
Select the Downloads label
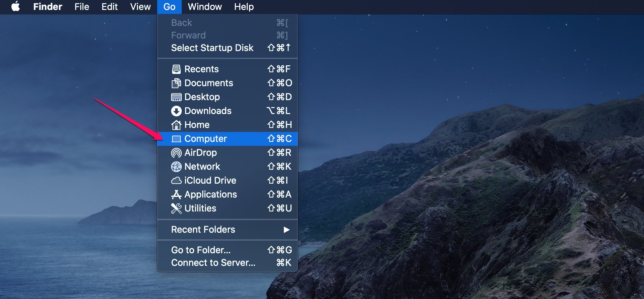pos(208,111)
